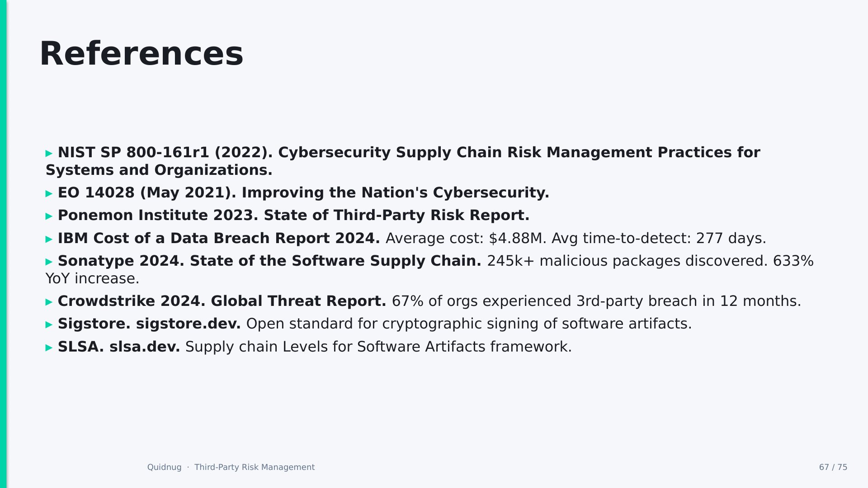Click the IBM Cost of Data Breach bullet arrow

point(49,239)
